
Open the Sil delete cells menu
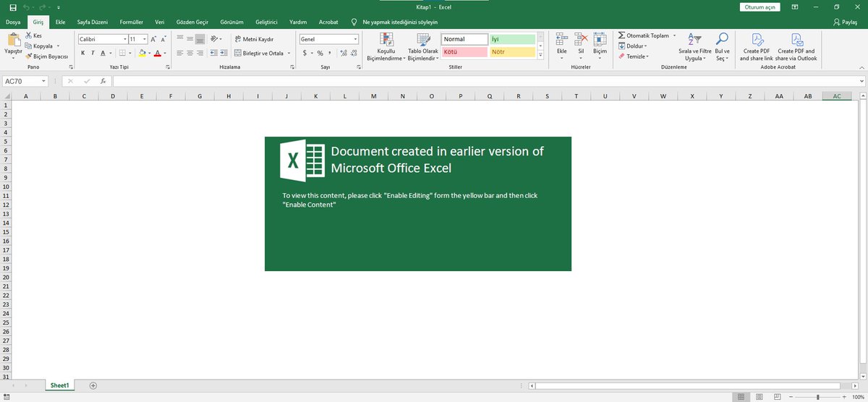click(581, 47)
